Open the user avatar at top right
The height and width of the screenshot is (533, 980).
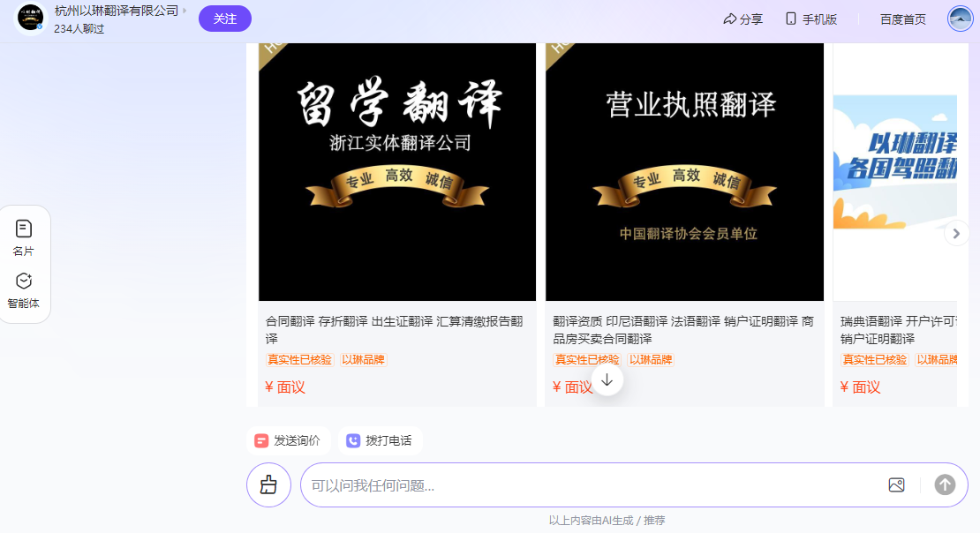960,18
